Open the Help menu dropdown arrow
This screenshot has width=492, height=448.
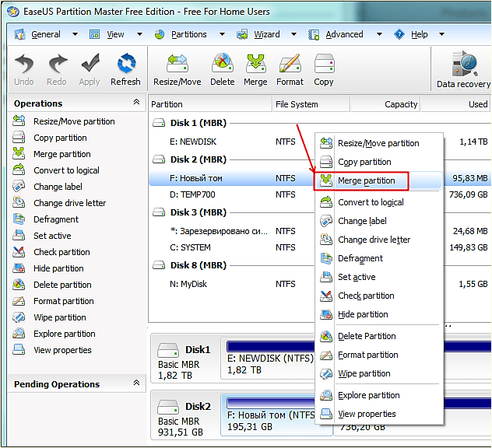[x=441, y=34]
